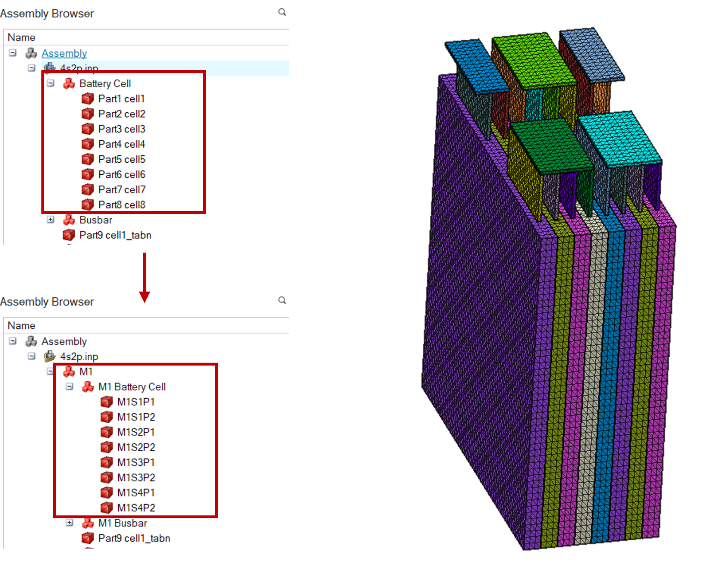Click the M1 Busbar group icon
The width and height of the screenshot is (728, 580).
click(88, 523)
